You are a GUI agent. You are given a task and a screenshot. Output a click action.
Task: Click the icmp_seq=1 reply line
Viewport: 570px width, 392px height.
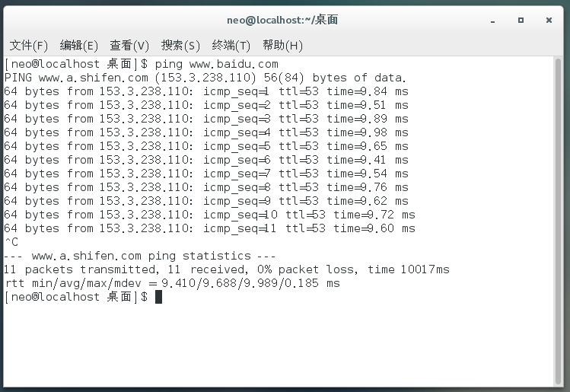point(205,91)
